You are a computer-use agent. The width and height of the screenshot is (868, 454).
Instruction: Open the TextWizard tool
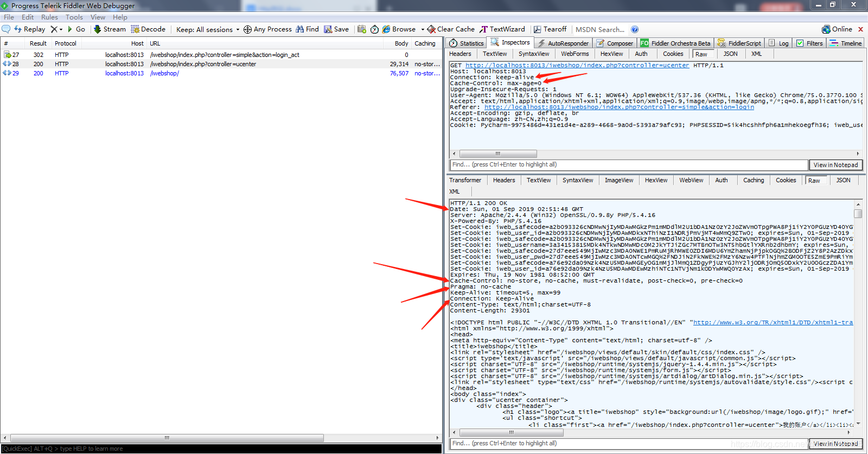point(502,29)
